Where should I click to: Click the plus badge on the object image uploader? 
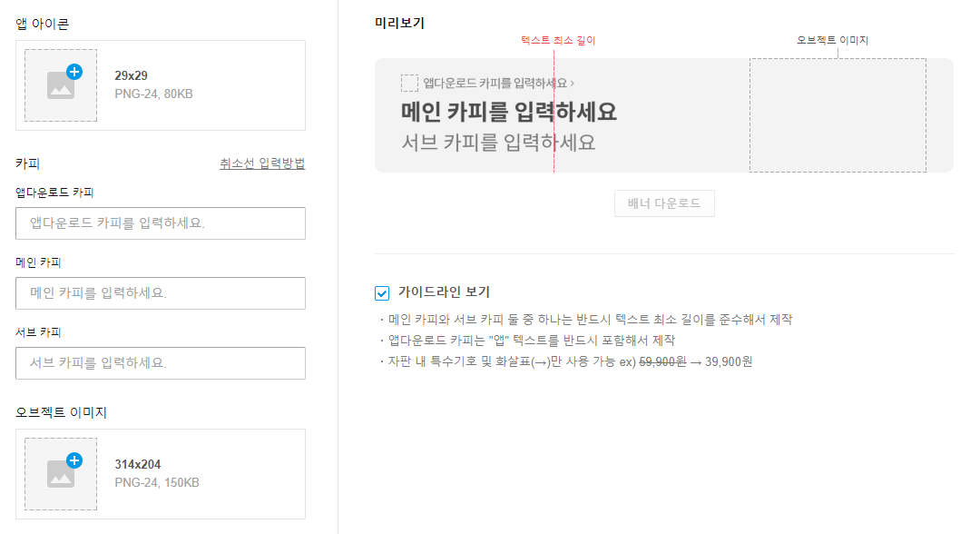click(74, 459)
